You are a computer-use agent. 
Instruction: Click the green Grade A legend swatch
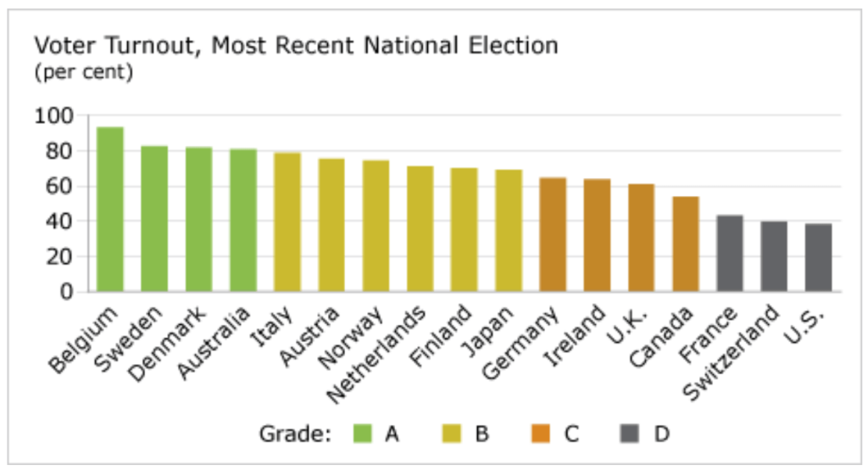(x=363, y=434)
